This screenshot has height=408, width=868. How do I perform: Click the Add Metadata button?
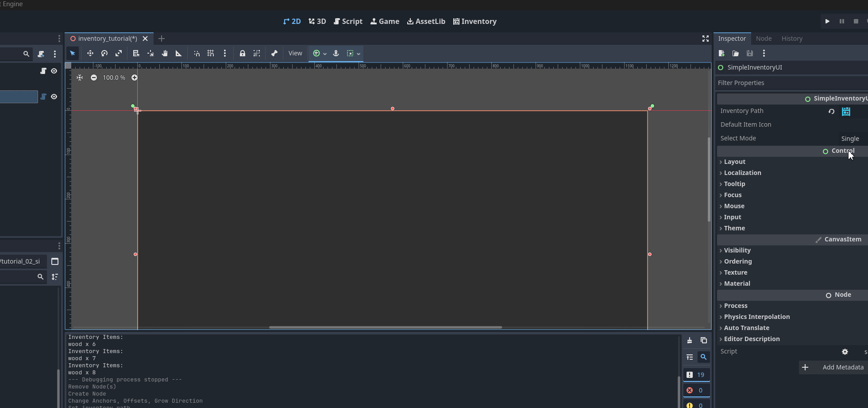[x=833, y=367]
